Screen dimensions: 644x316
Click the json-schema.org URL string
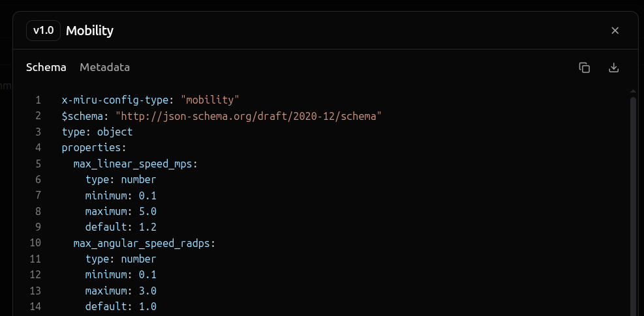coord(249,116)
